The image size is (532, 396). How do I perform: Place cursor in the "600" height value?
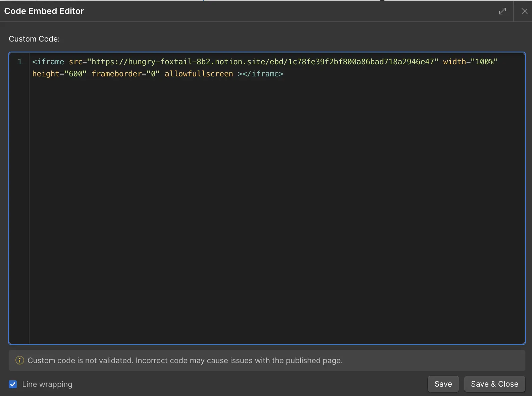(75, 74)
